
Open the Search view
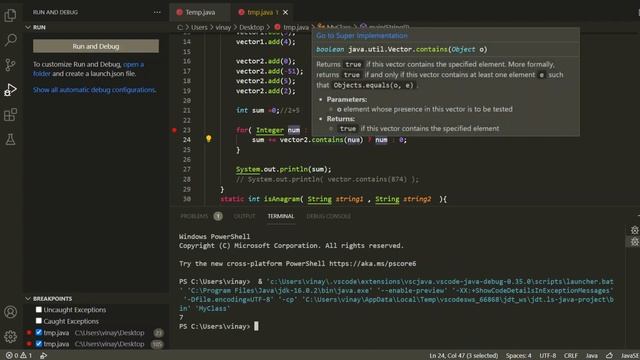click(10, 40)
